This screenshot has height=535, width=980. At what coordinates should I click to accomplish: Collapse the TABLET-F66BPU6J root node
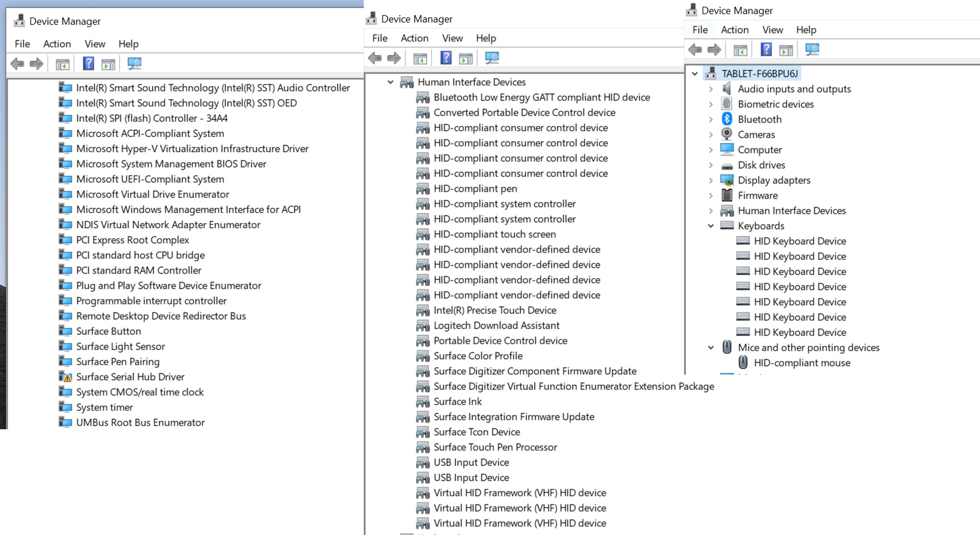[695, 74]
